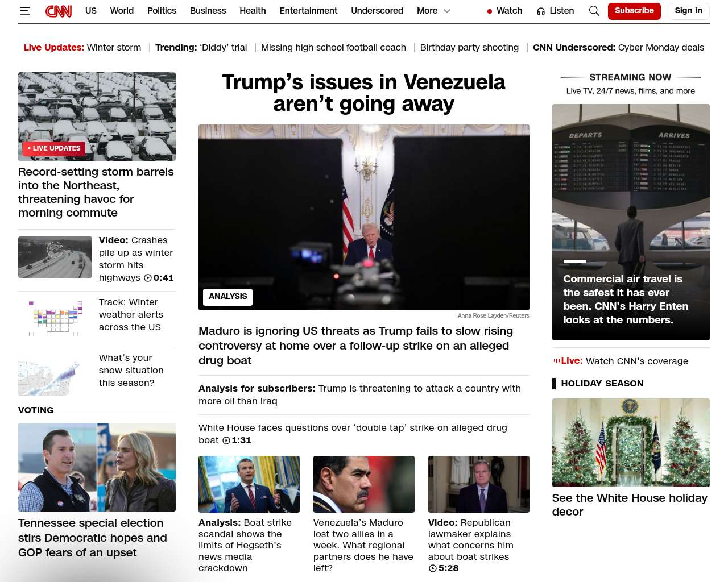Screen dimensions: 728x582
Task: Read Tennessee special election headline
Action: click(93, 538)
